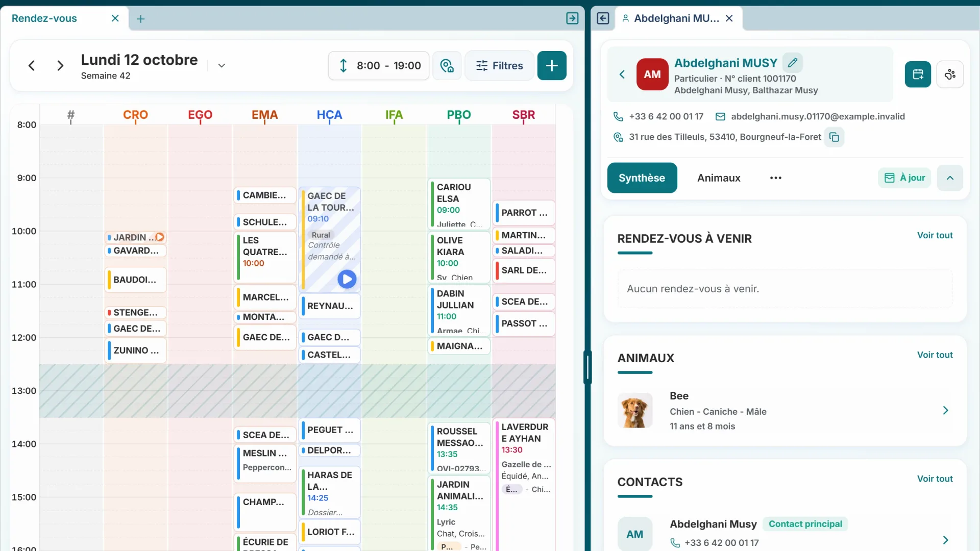Image resolution: width=980 pixels, height=551 pixels.
Task: Open the BAUDOI... appointment in CRO column
Action: pyautogui.click(x=136, y=280)
